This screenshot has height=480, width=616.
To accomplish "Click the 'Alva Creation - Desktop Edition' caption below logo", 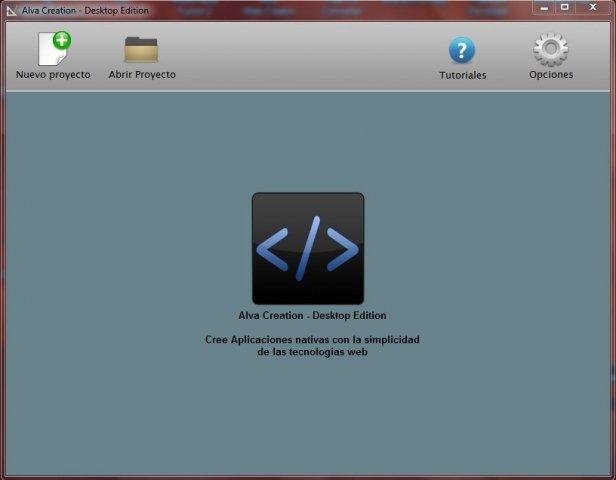I will [x=312, y=315].
